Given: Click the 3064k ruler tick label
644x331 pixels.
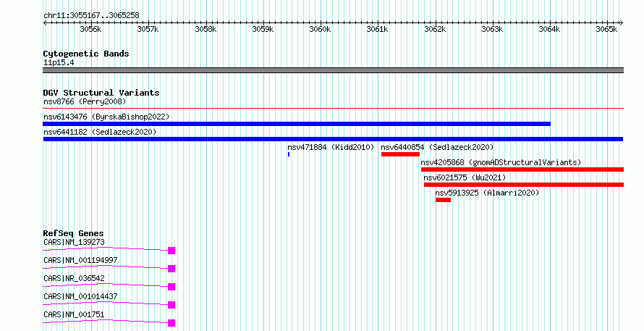Looking at the screenshot, I should [x=549, y=29].
